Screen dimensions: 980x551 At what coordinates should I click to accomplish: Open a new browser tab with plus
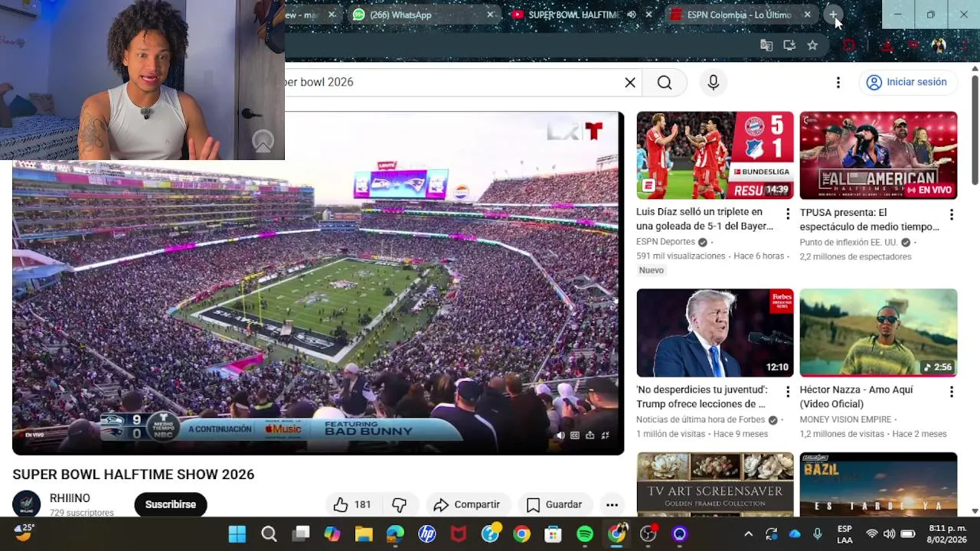pos(833,15)
